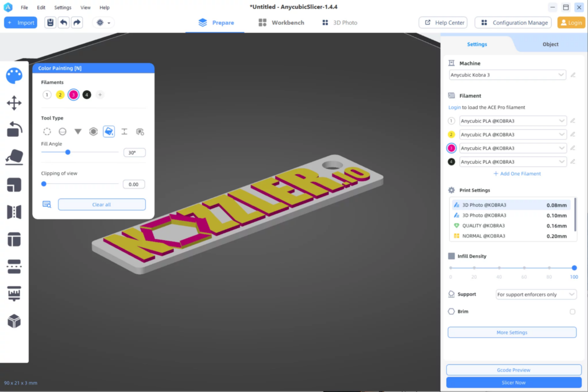Choose the Circle brush tool type

tap(47, 132)
